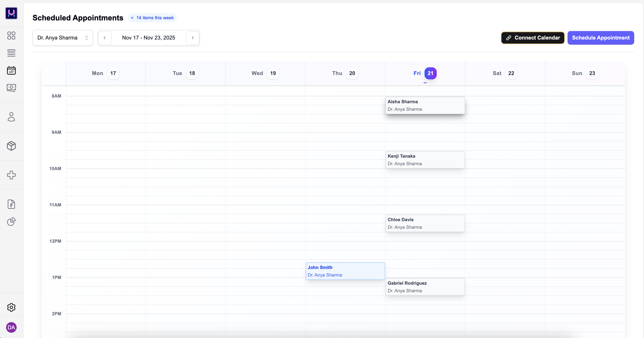
Task: Click the DA profile avatar
Action: [x=11, y=327]
